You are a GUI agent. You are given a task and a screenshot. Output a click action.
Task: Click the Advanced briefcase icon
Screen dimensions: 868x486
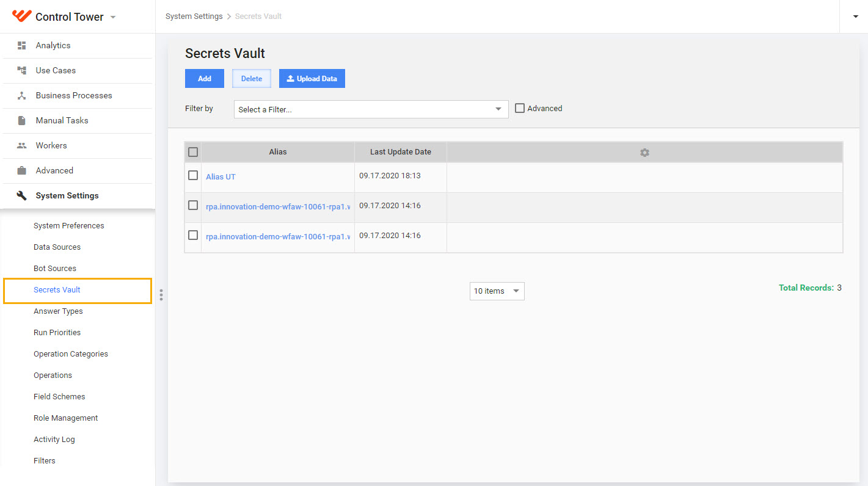pyautogui.click(x=22, y=170)
